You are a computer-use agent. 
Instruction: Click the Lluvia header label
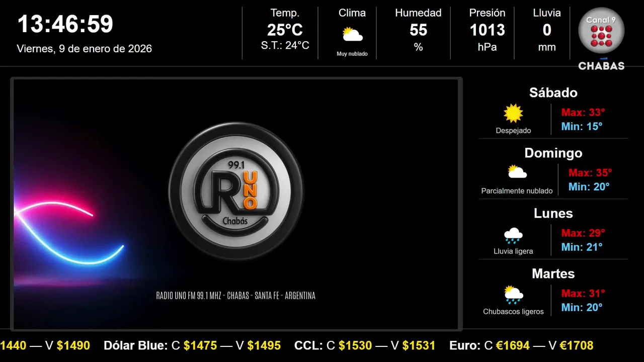point(547,13)
